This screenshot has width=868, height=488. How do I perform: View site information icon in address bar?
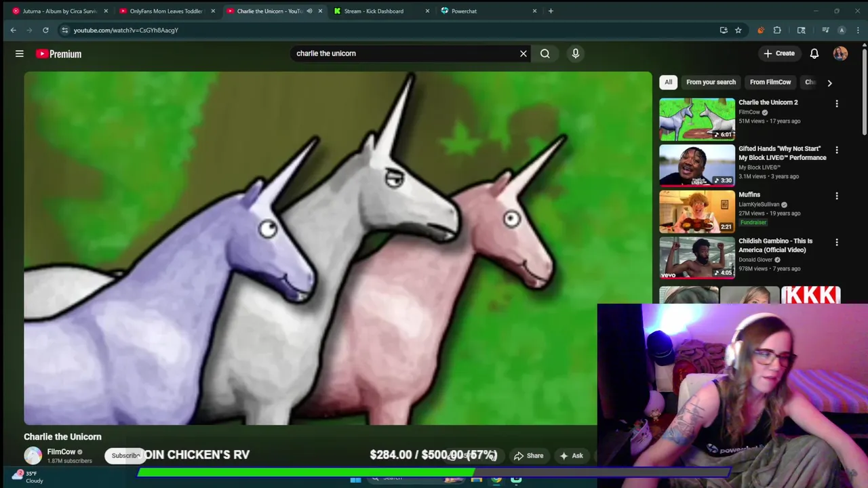64,30
